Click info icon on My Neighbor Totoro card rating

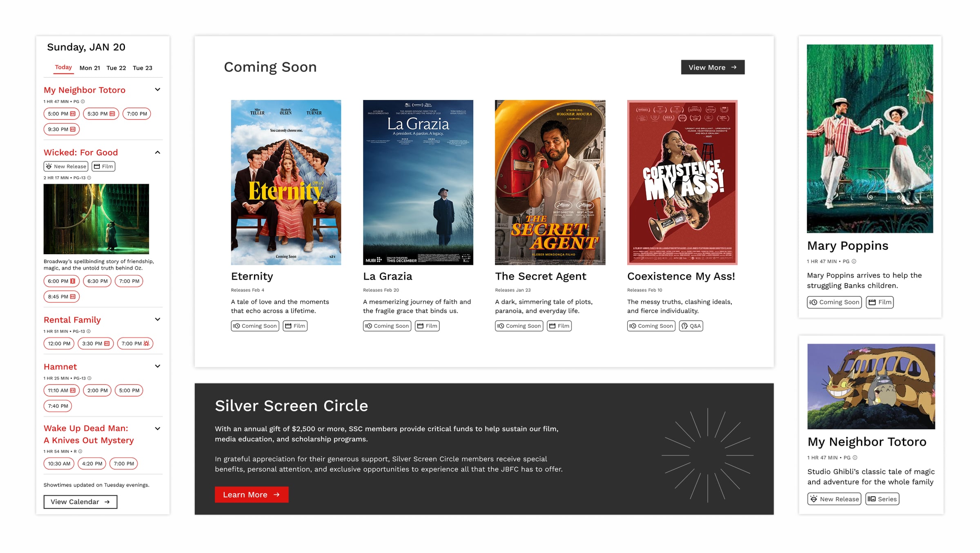pos(855,458)
